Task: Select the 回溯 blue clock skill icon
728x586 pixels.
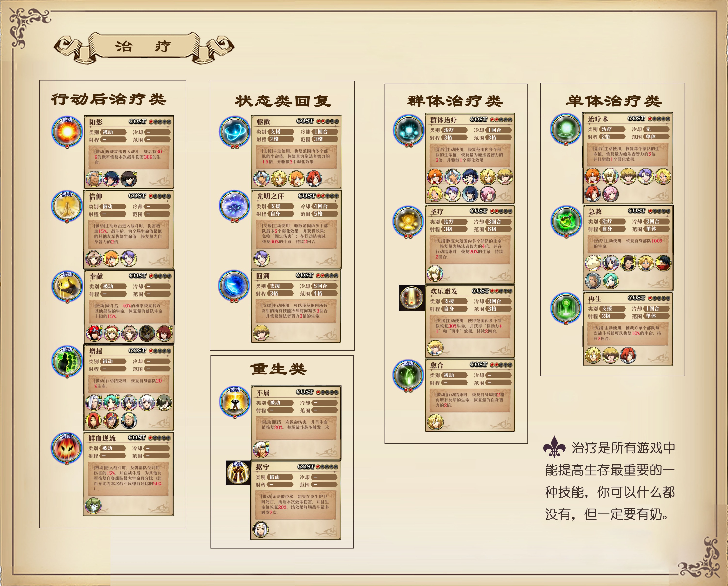Action: pyautogui.click(x=234, y=285)
